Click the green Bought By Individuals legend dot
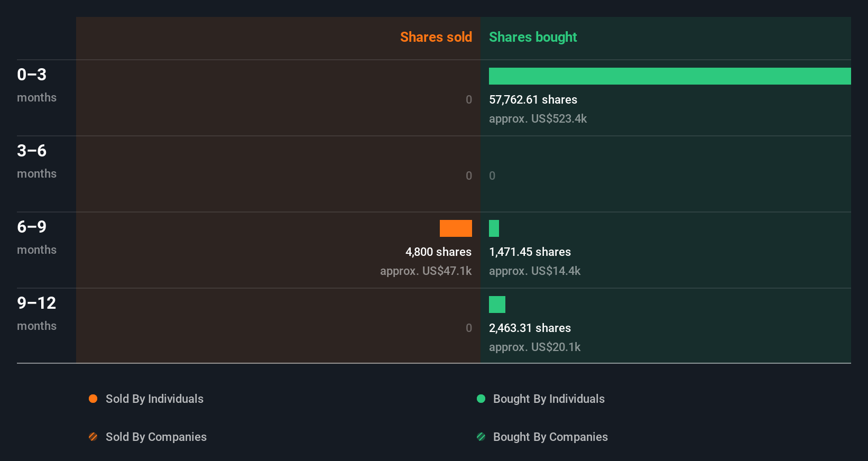 pyautogui.click(x=481, y=399)
